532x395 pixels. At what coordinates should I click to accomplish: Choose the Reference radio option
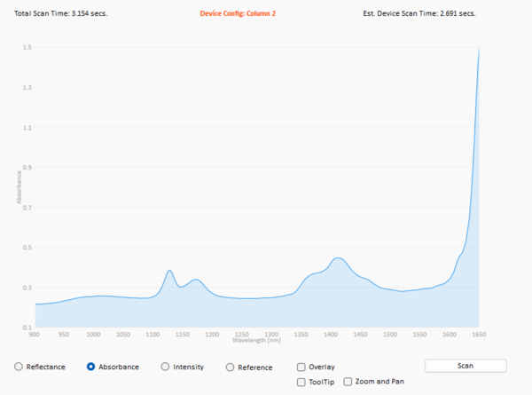[231, 367]
